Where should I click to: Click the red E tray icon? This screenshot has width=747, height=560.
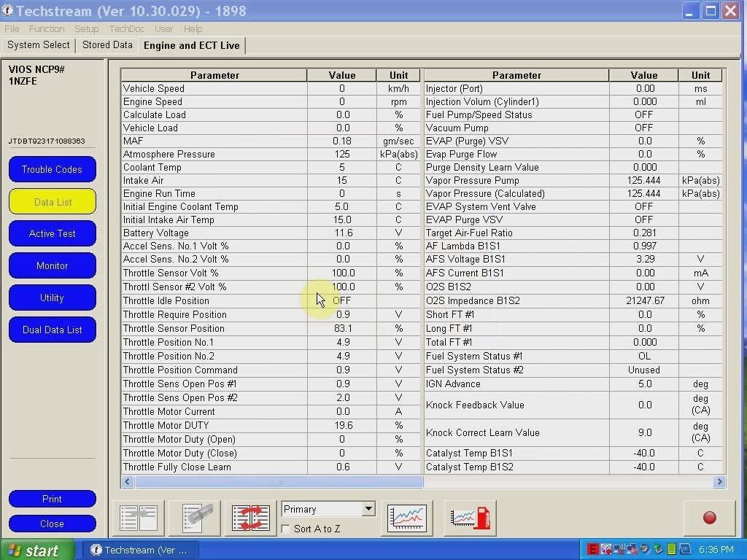click(x=593, y=549)
